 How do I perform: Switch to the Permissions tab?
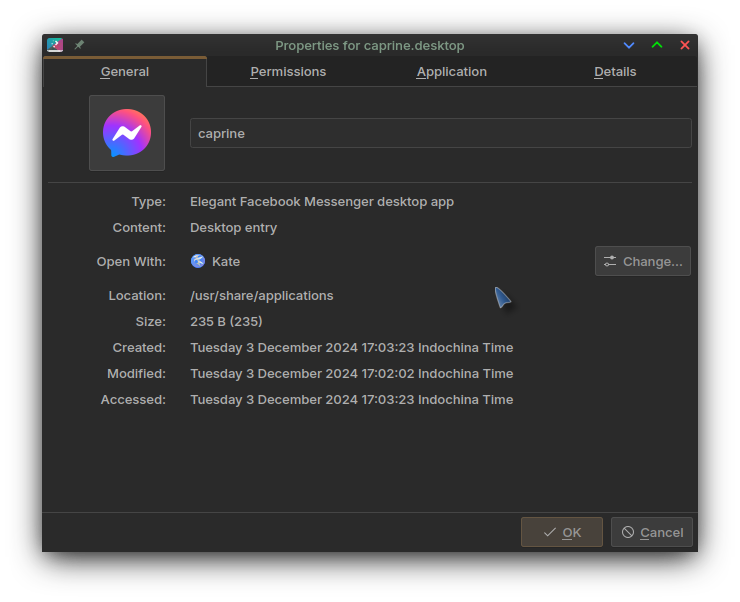click(288, 72)
